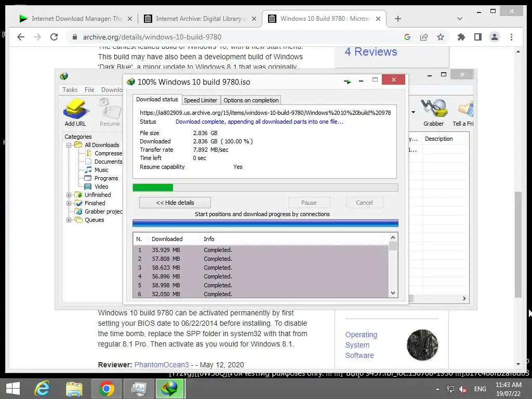The width and height of the screenshot is (532, 399).
Task: Open Windows Start button
Action: (13, 389)
